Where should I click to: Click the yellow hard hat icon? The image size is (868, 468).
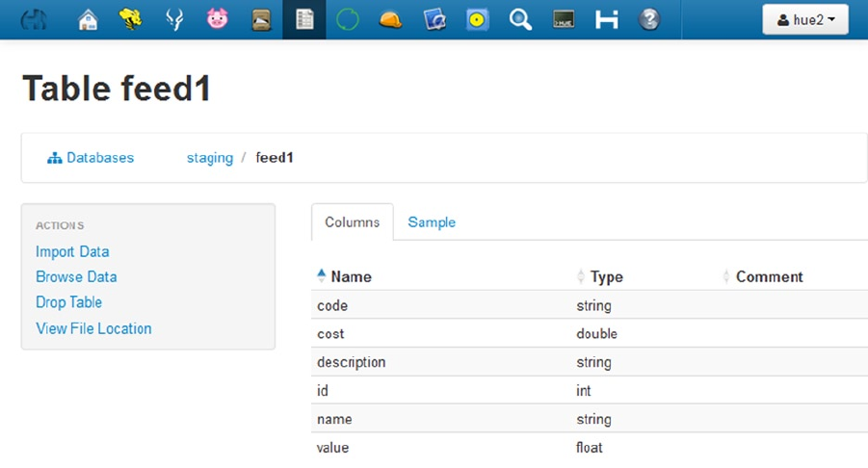pyautogui.click(x=391, y=19)
